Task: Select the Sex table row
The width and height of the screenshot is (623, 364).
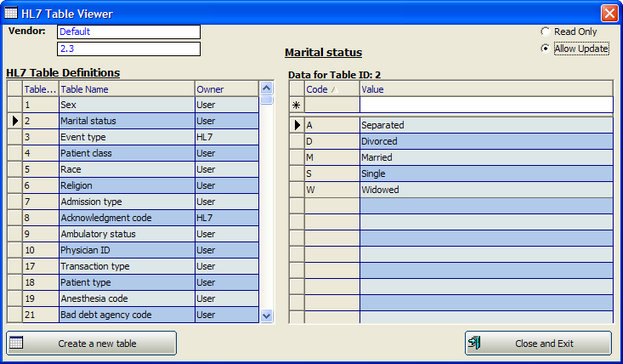Action: (x=133, y=105)
